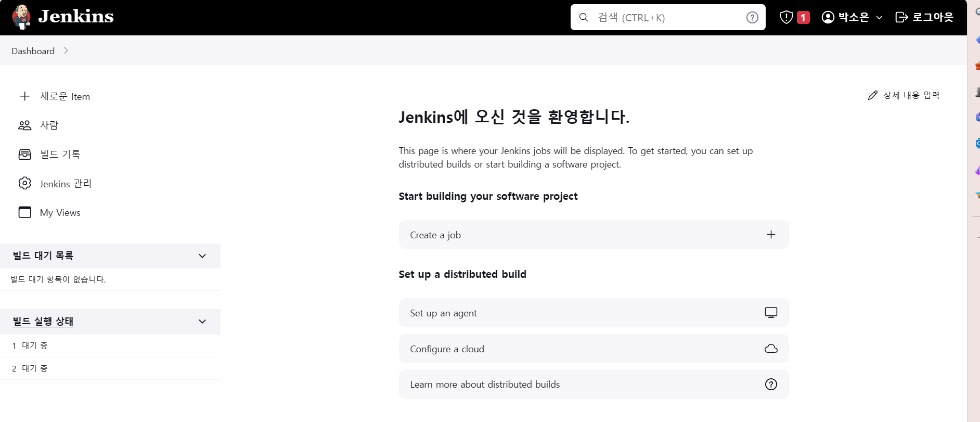
Task: Click the cloud icon on Configure a cloud
Action: click(771, 349)
